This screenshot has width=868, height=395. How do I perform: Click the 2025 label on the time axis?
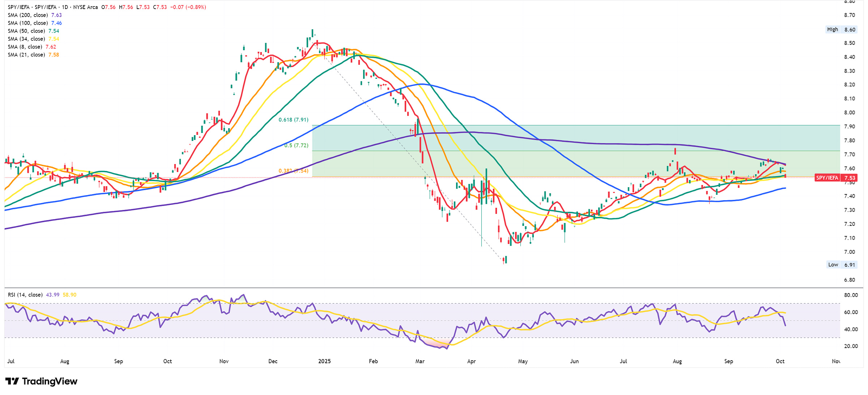point(324,361)
